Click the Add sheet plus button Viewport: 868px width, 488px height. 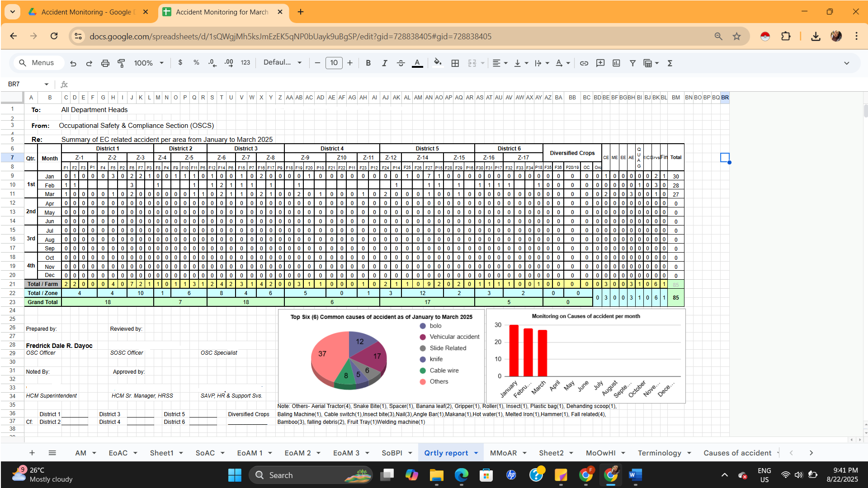32,453
